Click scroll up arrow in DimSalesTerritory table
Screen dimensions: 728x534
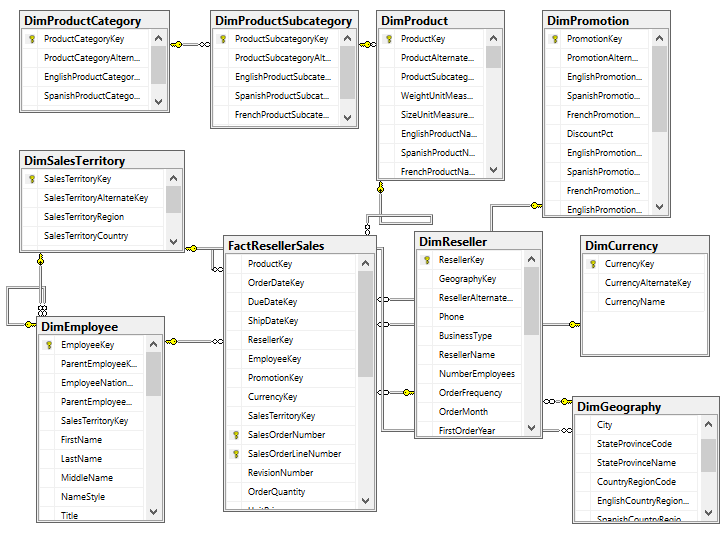[173, 178]
